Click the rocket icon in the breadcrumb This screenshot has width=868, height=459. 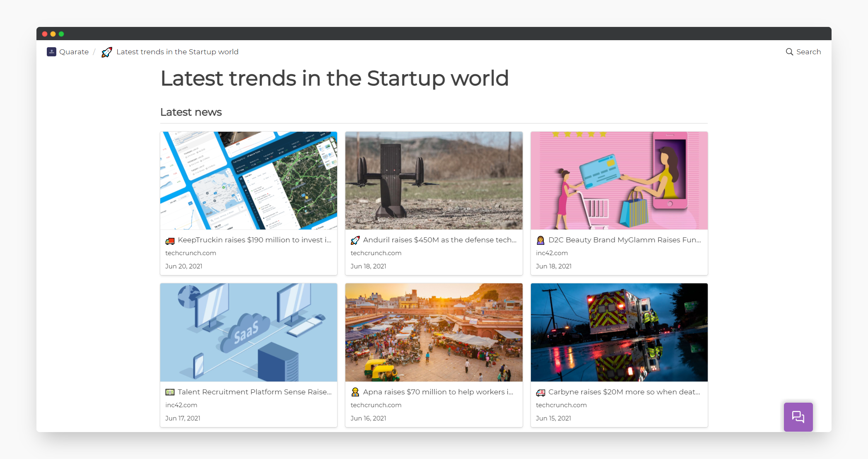(107, 52)
